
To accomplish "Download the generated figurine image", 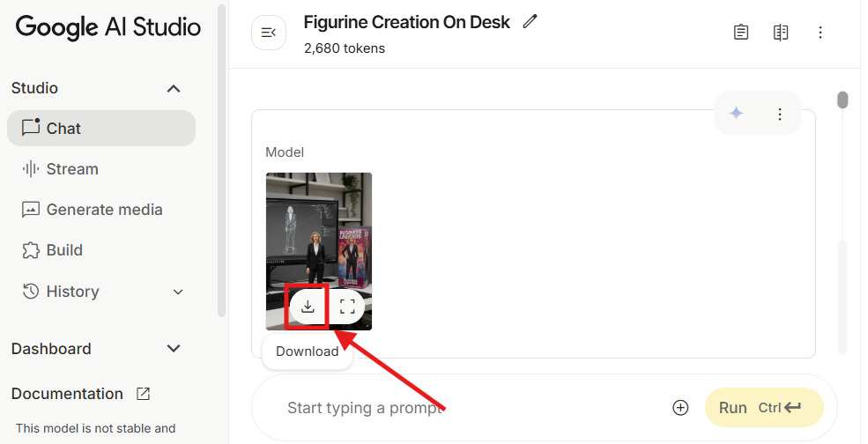I will [308, 307].
